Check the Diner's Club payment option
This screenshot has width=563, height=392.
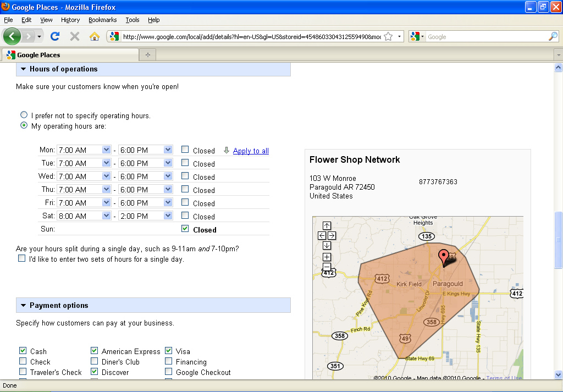coord(94,361)
